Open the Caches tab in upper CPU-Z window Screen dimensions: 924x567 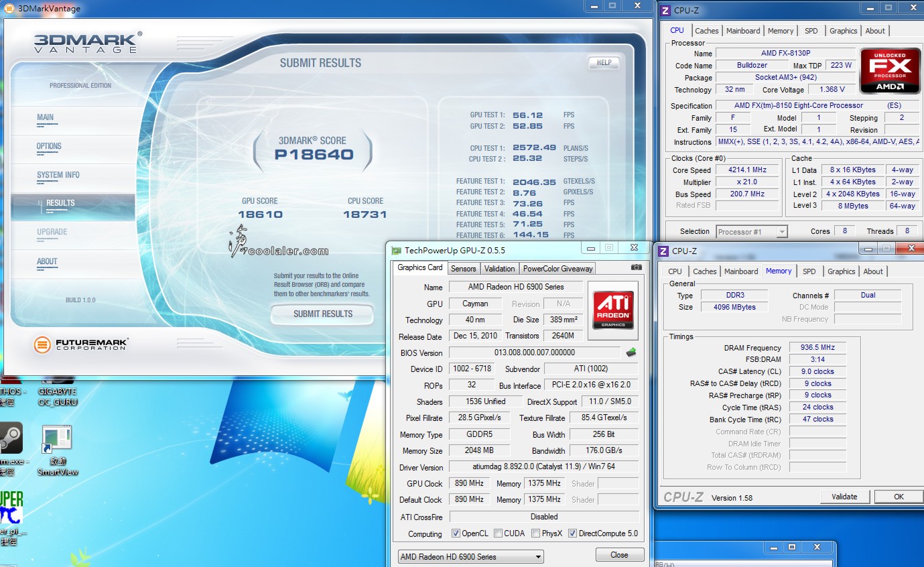(706, 31)
